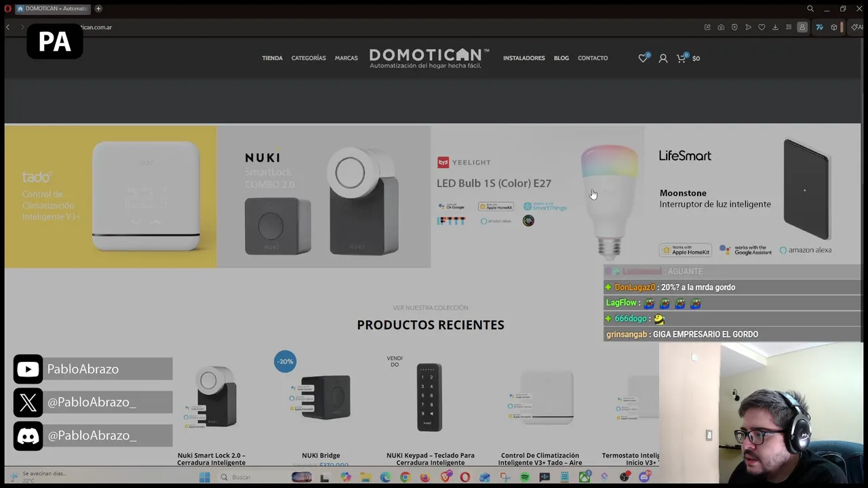The width and height of the screenshot is (868, 488).
Task: Open Spotify from taskbar
Action: point(525,477)
